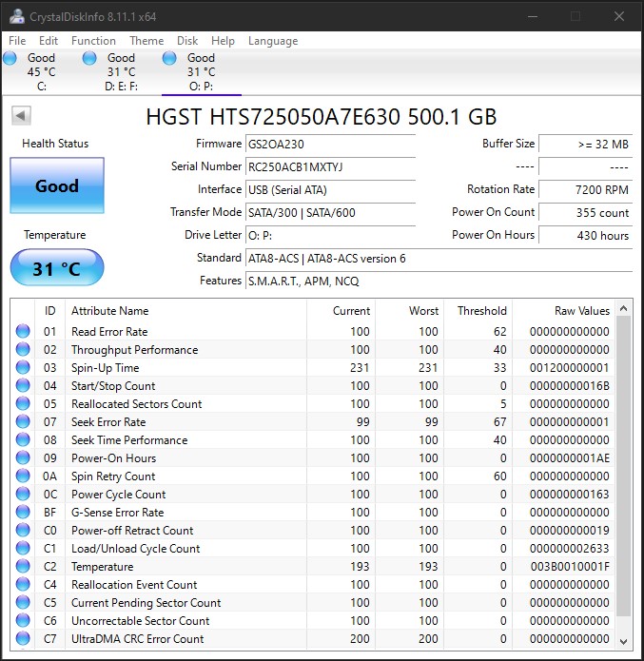Click threshold value 62 in Read Error Rate row

(499, 331)
